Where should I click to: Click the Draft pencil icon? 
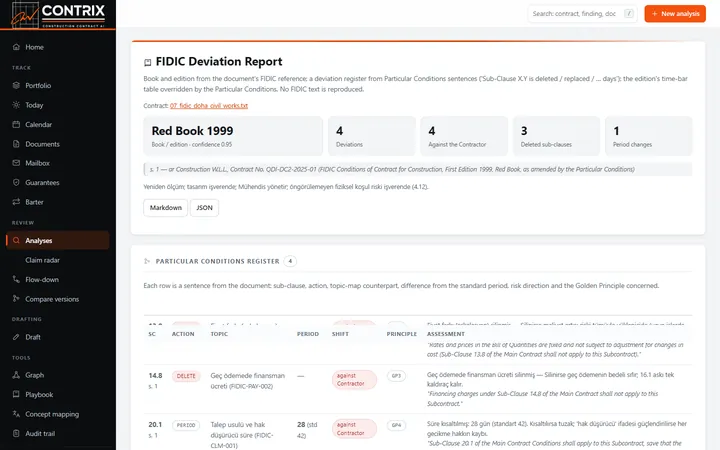(16, 337)
